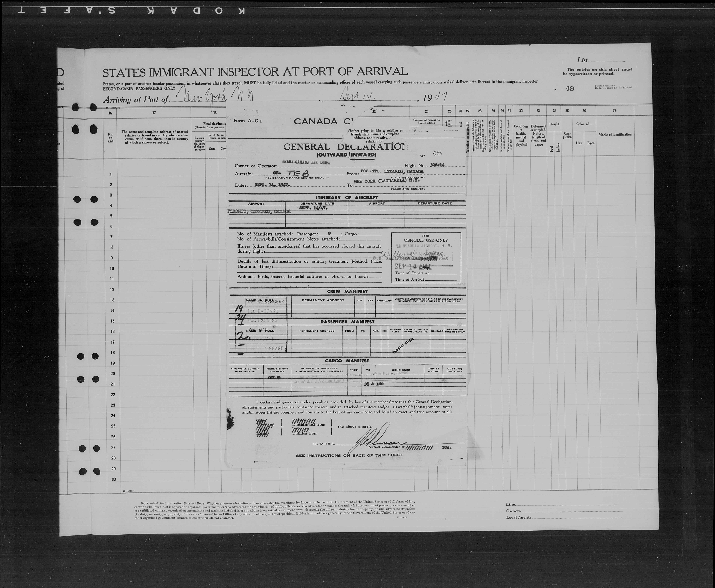Select the 'No. on List' column header
715x588 pixels.
tap(110, 138)
